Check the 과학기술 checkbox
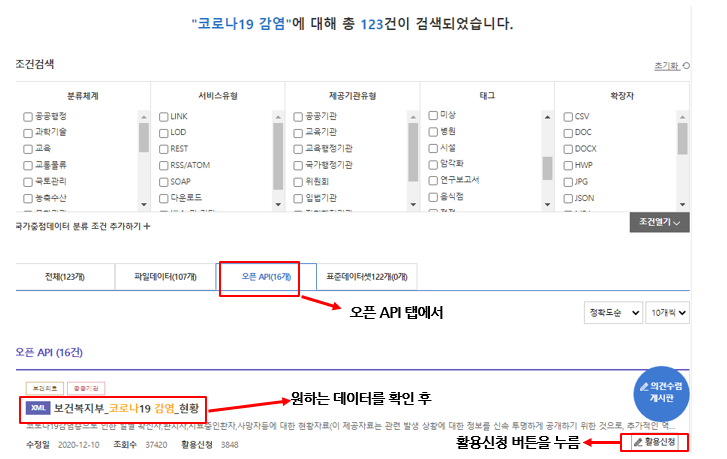 28,133
